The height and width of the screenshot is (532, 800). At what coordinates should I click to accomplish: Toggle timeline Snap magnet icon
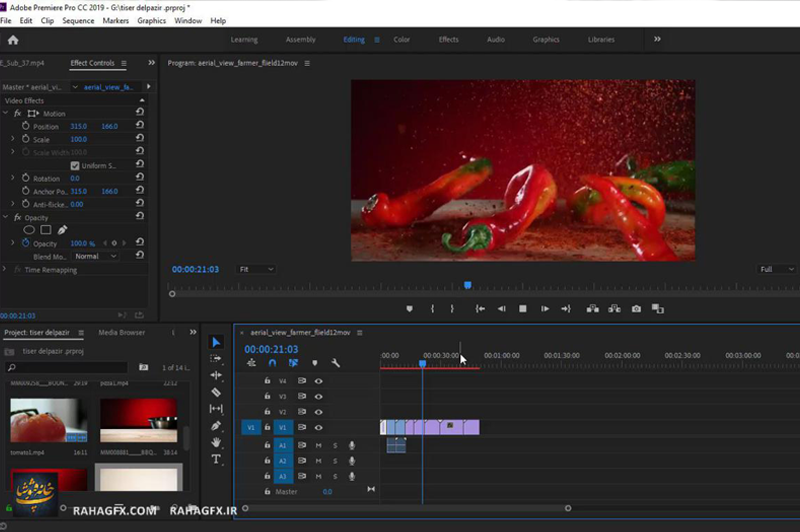pos(272,363)
